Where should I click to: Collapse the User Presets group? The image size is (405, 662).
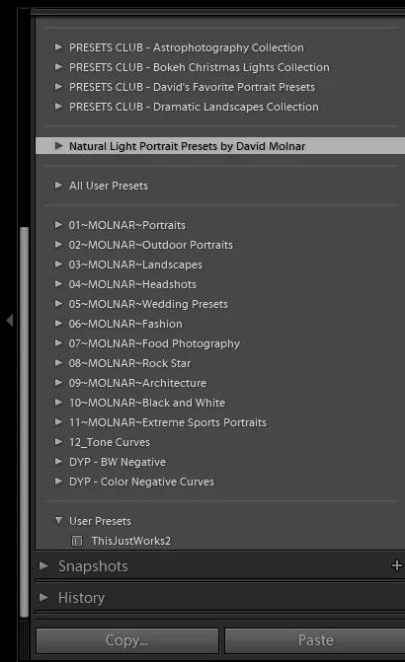tap(59, 520)
